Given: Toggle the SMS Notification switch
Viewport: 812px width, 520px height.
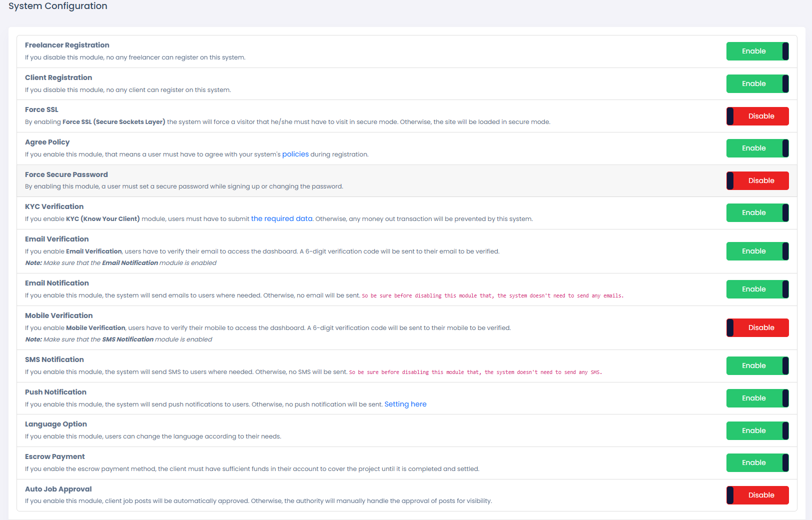Looking at the screenshot, I should click(757, 366).
